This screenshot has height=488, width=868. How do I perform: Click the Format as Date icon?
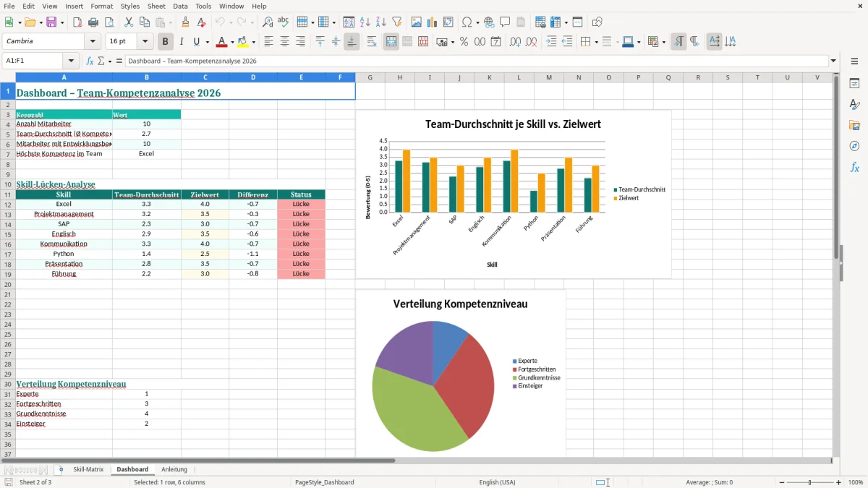496,42
